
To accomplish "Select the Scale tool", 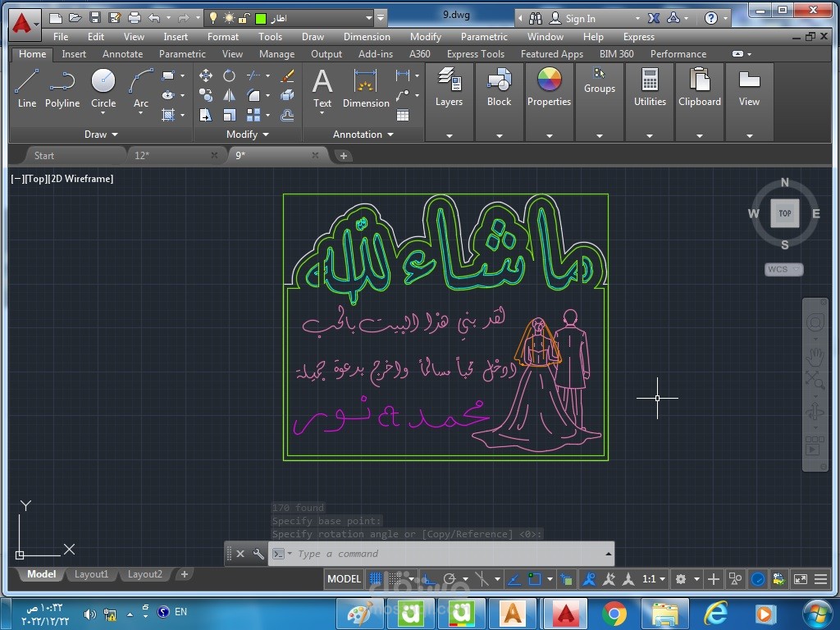I will (230, 115).
